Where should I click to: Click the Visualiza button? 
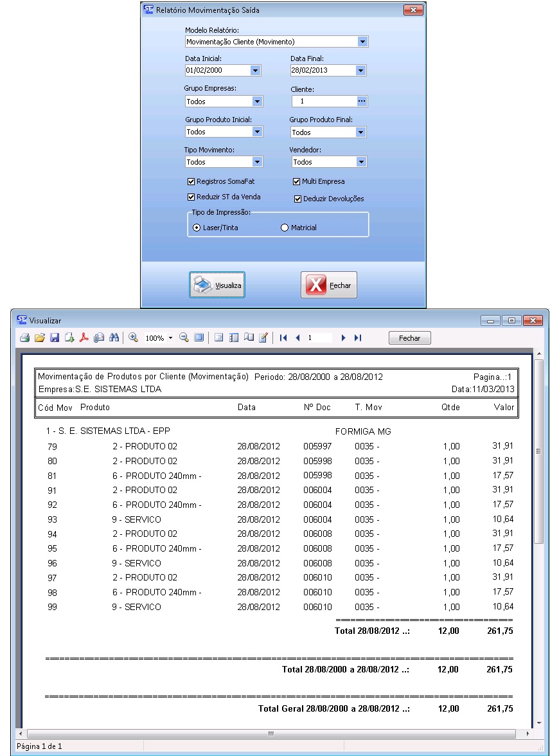(x=217, y=285)
